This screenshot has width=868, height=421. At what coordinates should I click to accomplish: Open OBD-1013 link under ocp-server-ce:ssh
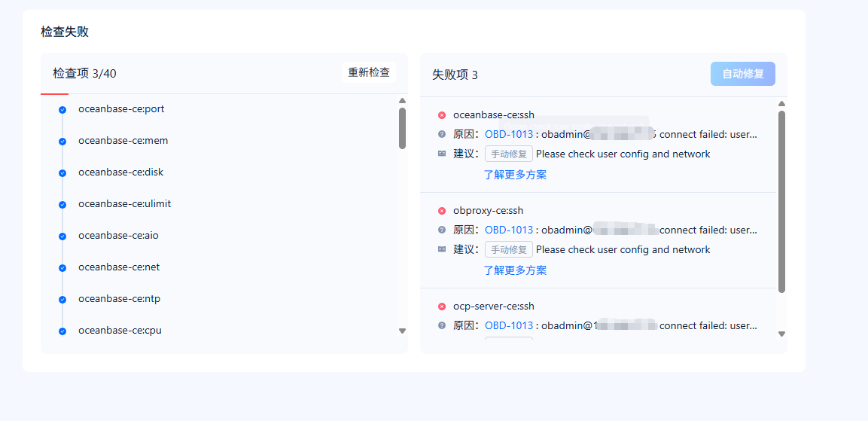tap(508, 325)
